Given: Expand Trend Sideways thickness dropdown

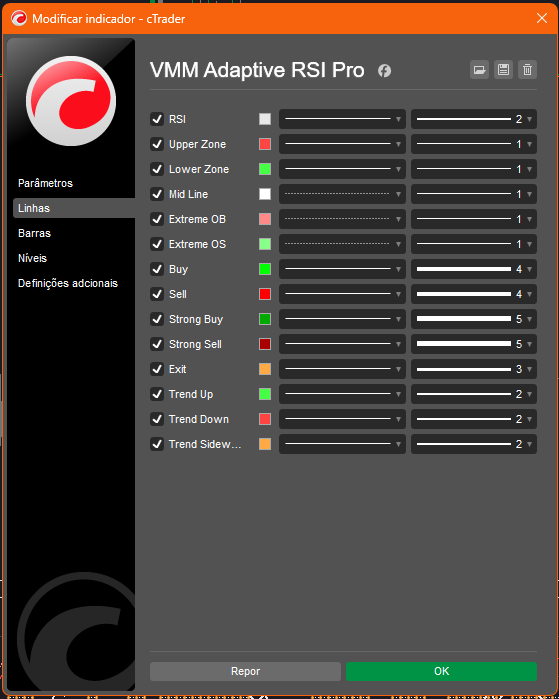Looking at the screenshot, I should pos(474,444).
